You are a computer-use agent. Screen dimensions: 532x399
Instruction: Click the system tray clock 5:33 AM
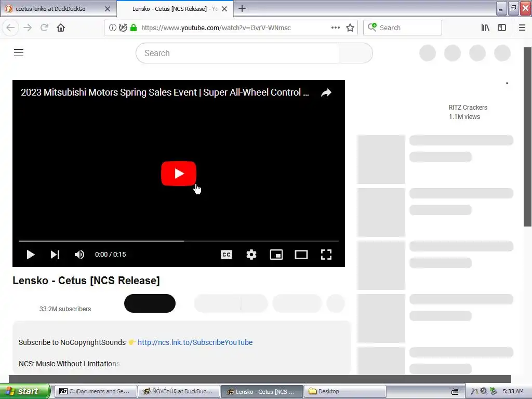click(x=513, y=391)
